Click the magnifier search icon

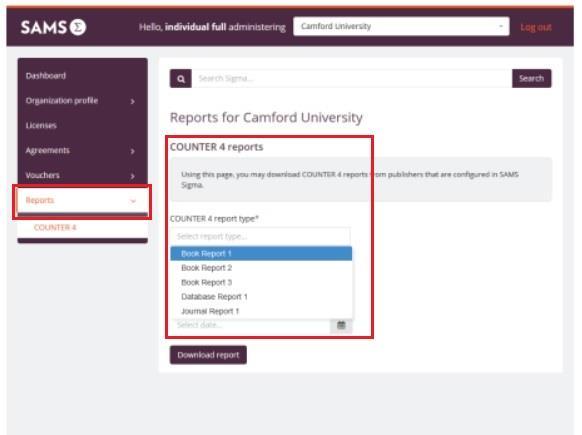[181, 79]
